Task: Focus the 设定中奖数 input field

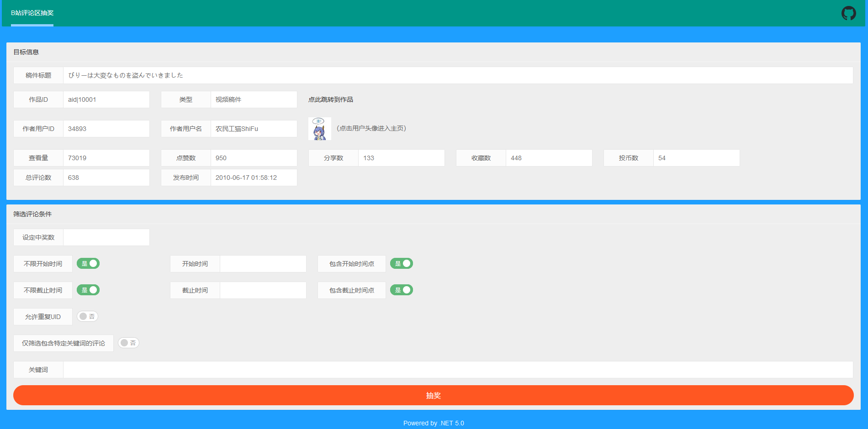Action: [x=106, y=237]
